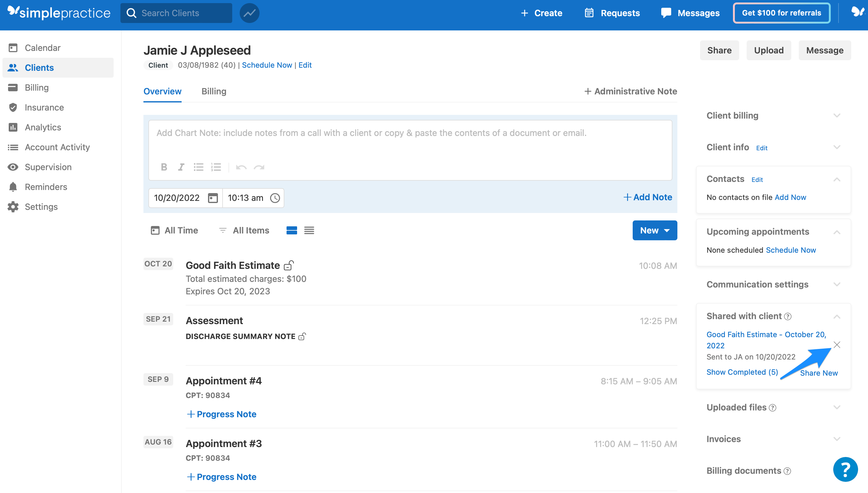Expand the Client info section
Image resolution: width=868 pixels, height=493 pixels.
pyautogui.click(x=837, y=147)
